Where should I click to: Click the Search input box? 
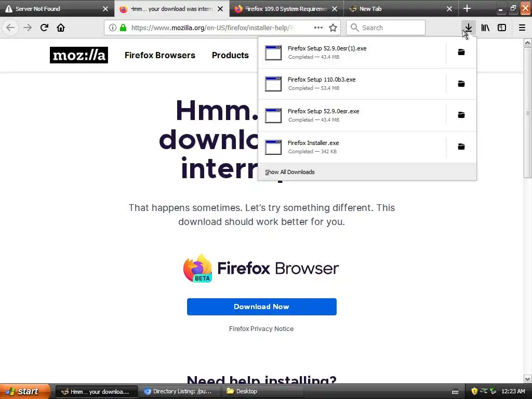pyautogui.click(x=385, y=28)
